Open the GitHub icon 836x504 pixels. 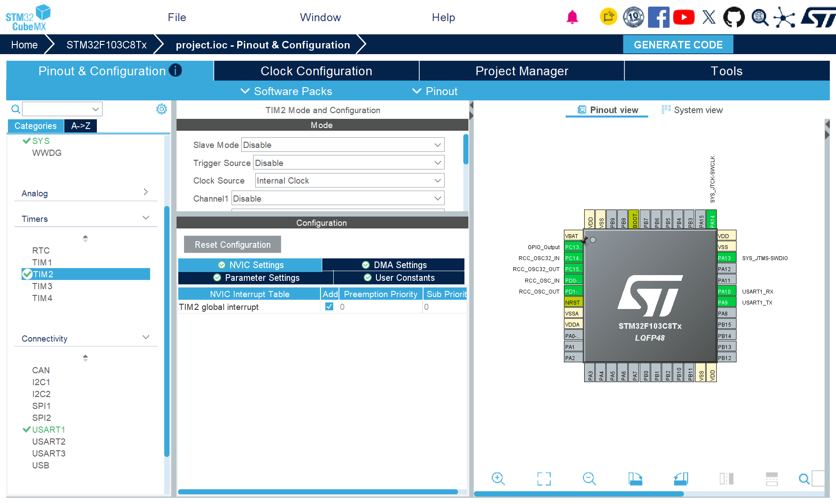[734, 18]
